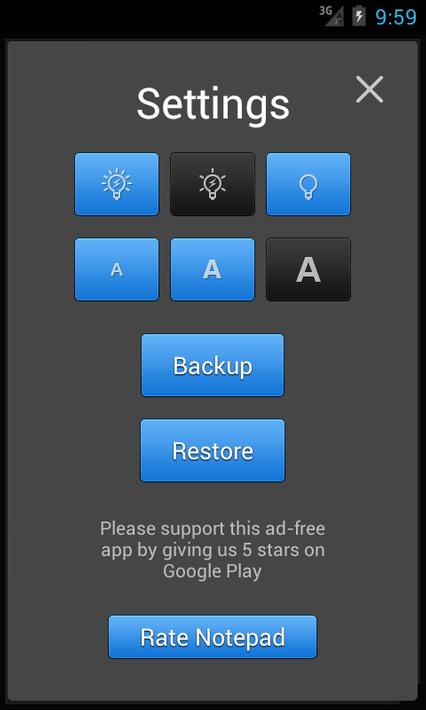
Task: Tap the 9:59 clock in status bar
Action: point(396,17)
